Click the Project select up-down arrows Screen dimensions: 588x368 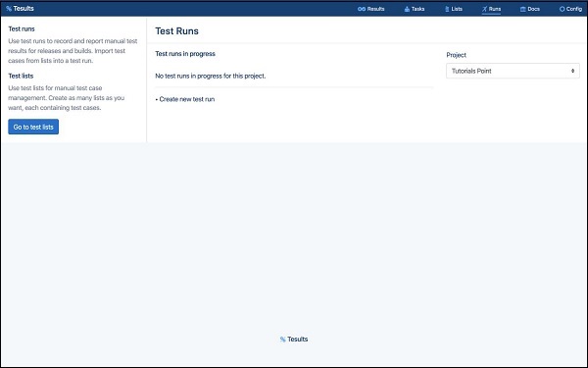pos(572,71)
